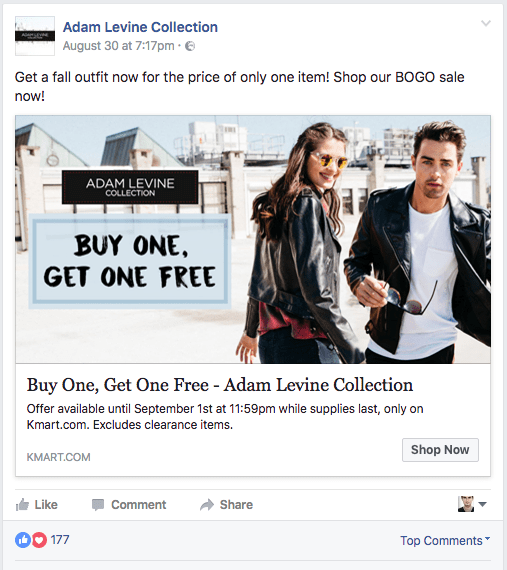Click the red heart Love reaction icon
Image resolution: width=507 pixels, height=570 pixels.
coord(39,540)
